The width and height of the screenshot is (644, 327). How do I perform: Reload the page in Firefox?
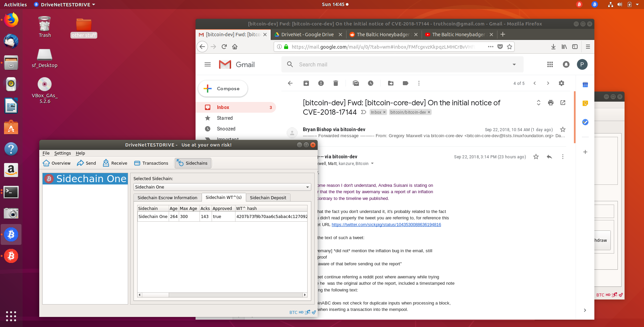(224, 47)
